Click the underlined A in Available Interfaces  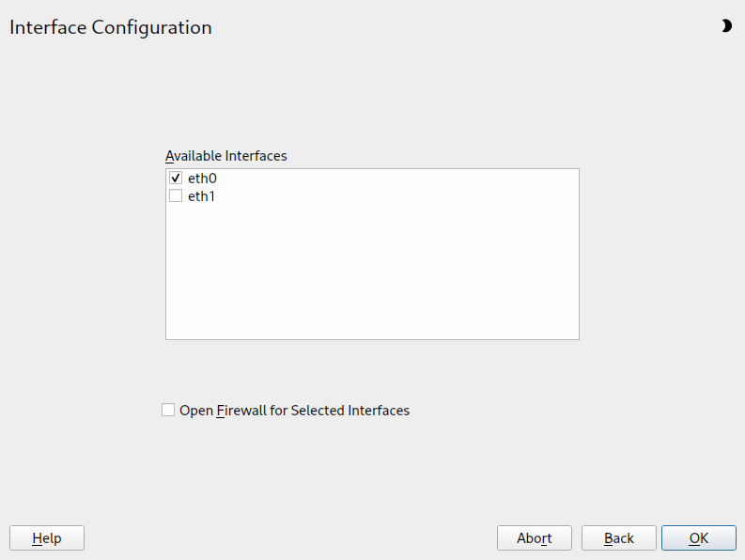[169, 155]
